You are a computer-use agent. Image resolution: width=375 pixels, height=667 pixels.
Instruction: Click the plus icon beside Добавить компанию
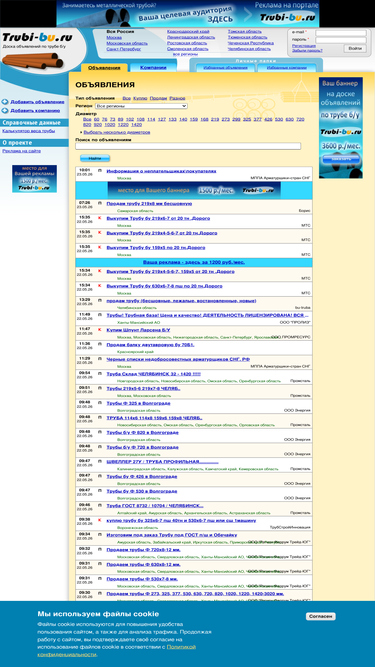click(5, 111)
